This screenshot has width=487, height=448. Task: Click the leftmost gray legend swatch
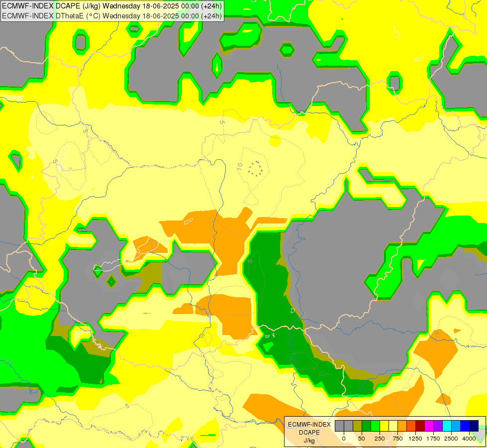pos(339,426)
